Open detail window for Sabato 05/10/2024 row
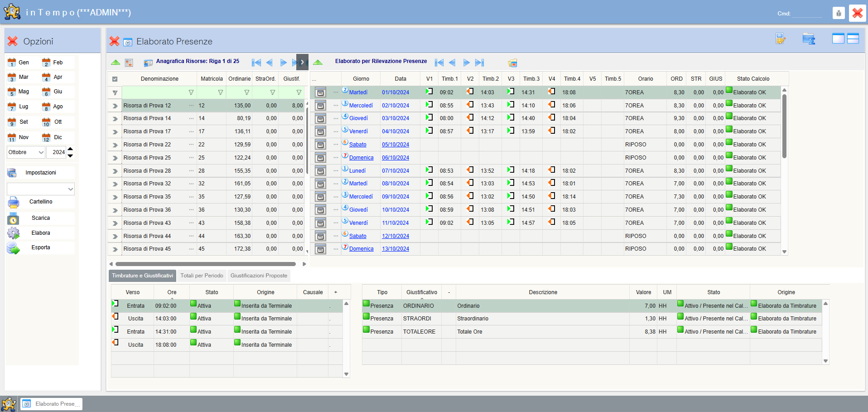Image resolution: width=868 pixels, height=412 pixels. pos(320,145)
